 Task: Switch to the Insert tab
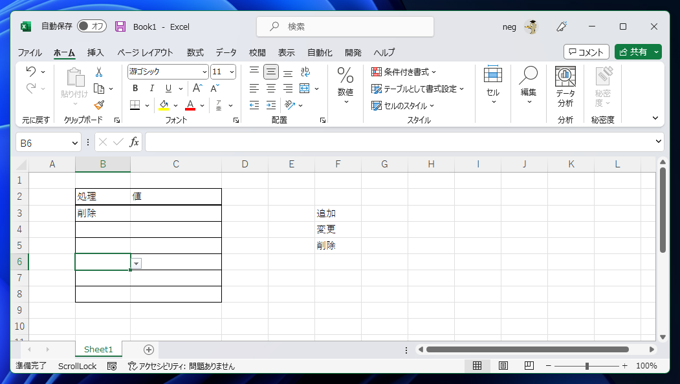click(x=95, y=53)
